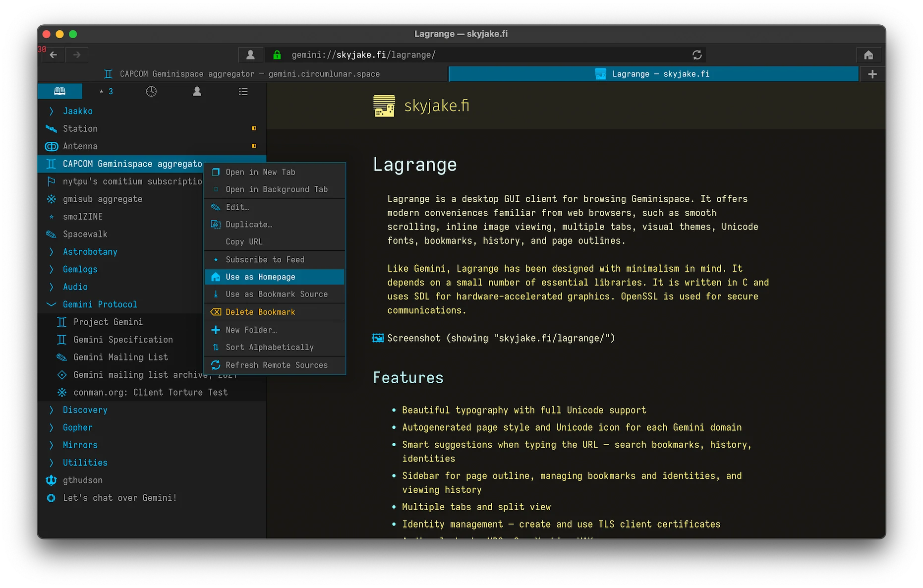Screen dimensions: 923x588
Task: Open the gmisub aggregate bookmark
Action: [120, 199]
